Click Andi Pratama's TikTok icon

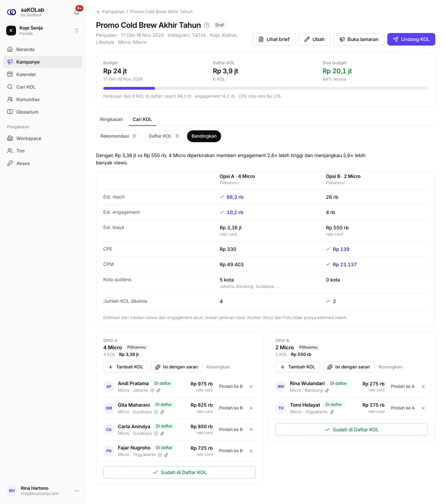[x=159, y=390]
